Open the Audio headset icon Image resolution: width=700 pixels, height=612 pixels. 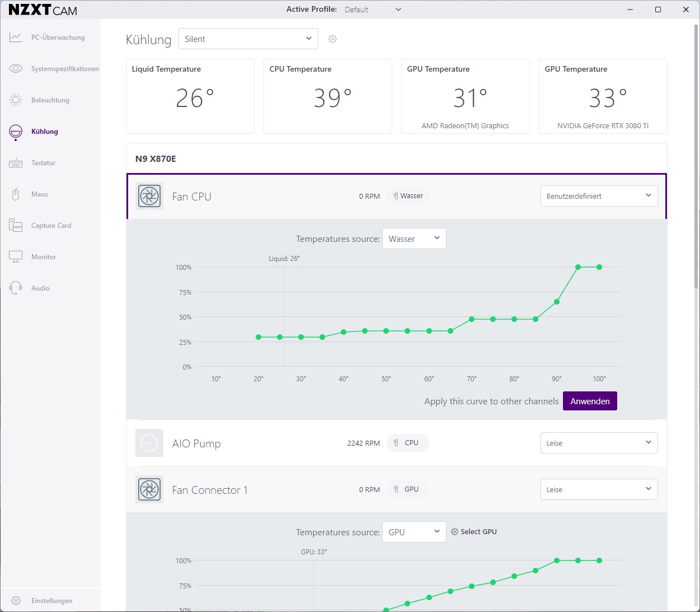pos(16,288)
